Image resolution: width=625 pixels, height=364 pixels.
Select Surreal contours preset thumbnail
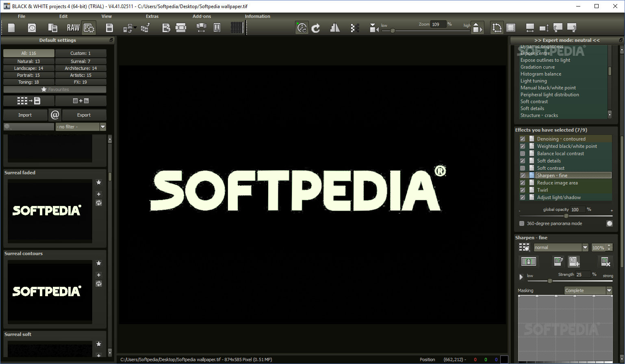pyautogui.click(x=50, y=291)
